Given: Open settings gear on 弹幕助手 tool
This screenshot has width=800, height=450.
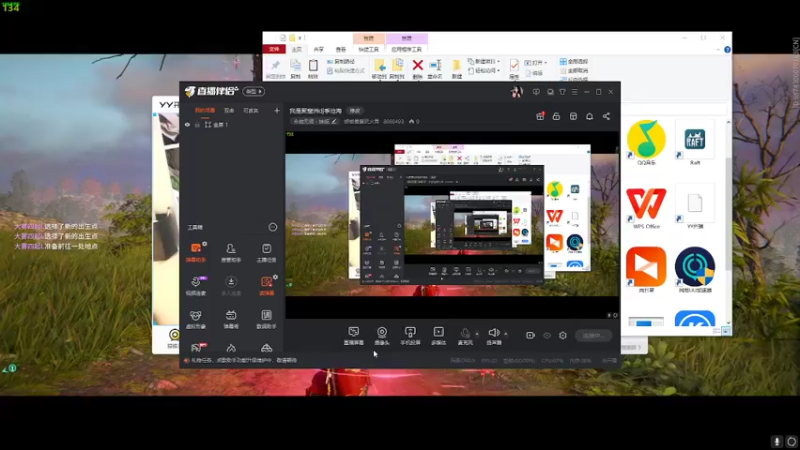Looking at the screenshot, I should pos(205,244).
